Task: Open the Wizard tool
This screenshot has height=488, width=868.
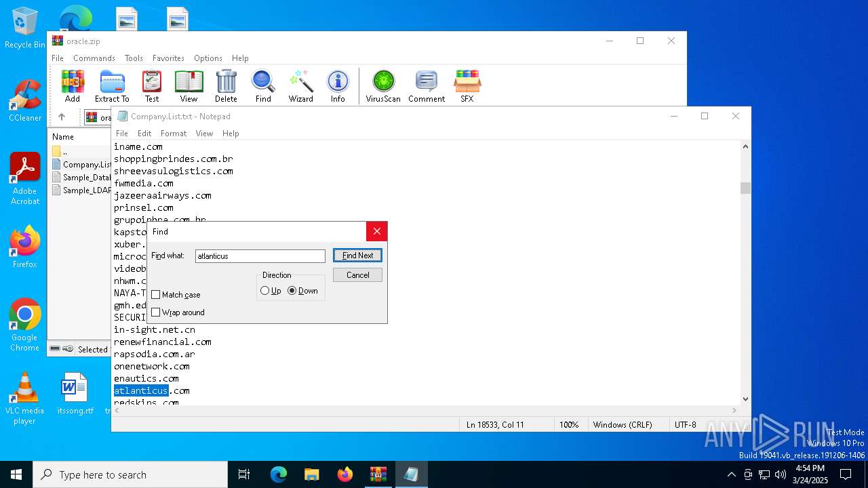Action: (x=300, y=86)
